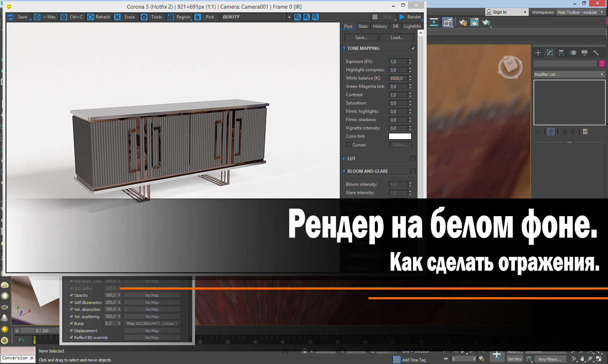Erase the rendered image in Corona VFB
This screenshot has height=364, width=608.
[x=117, y=17]
